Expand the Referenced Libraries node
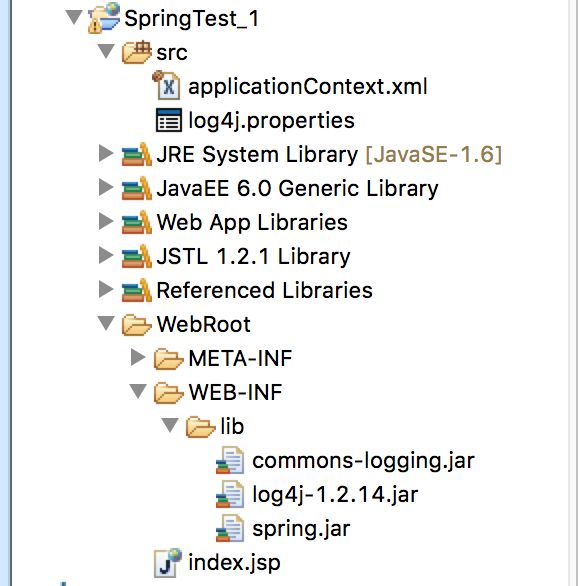 coord(106,289)
